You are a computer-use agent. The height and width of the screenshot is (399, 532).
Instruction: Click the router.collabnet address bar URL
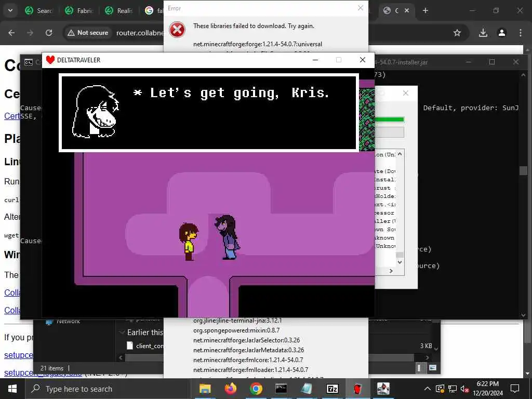click(x=140, y=33)
